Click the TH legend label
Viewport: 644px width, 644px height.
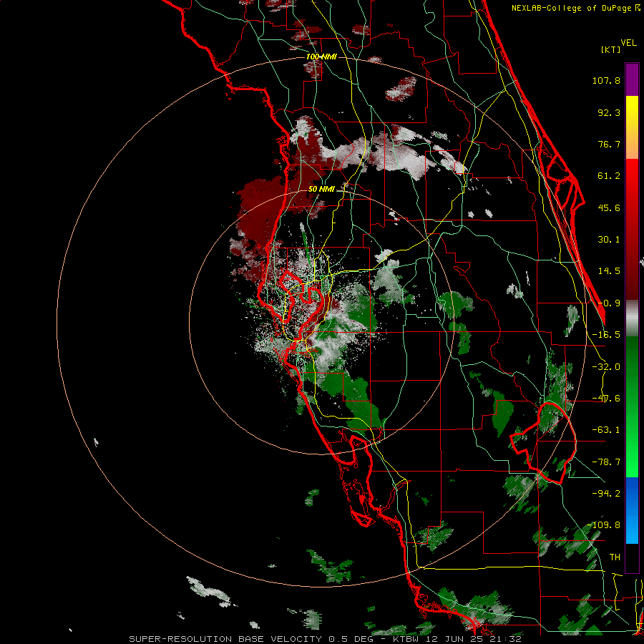pyautogui.click(x=615, y=557)
